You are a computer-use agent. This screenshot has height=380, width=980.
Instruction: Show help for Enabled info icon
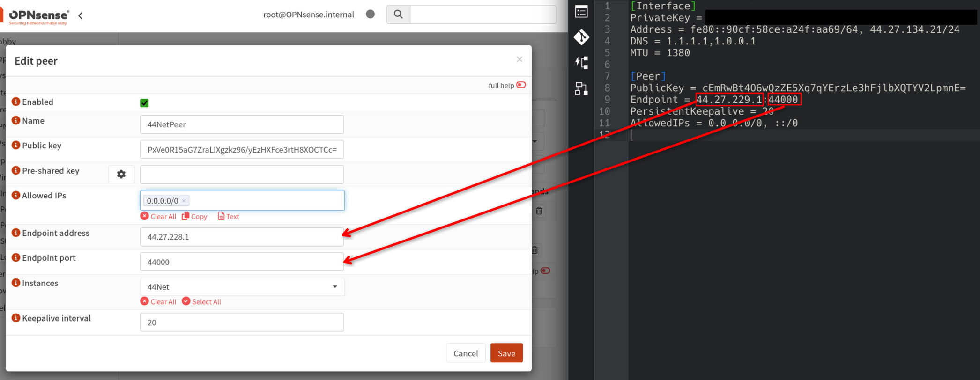[16, 102]
